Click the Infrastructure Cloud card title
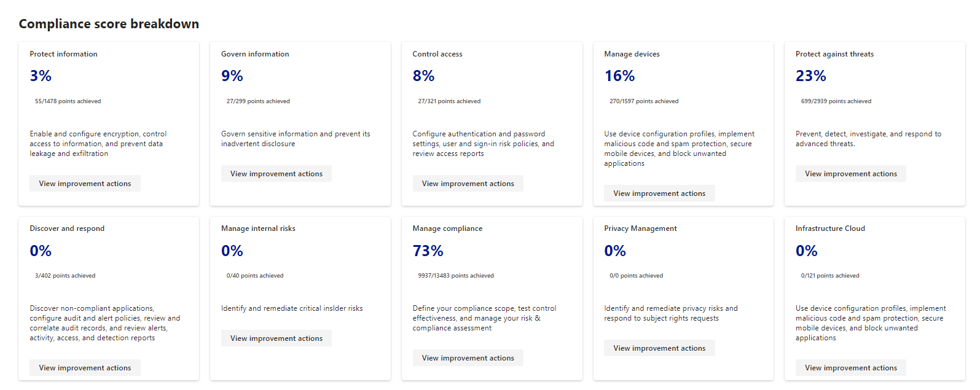980x390 pixels. (829, 228)
